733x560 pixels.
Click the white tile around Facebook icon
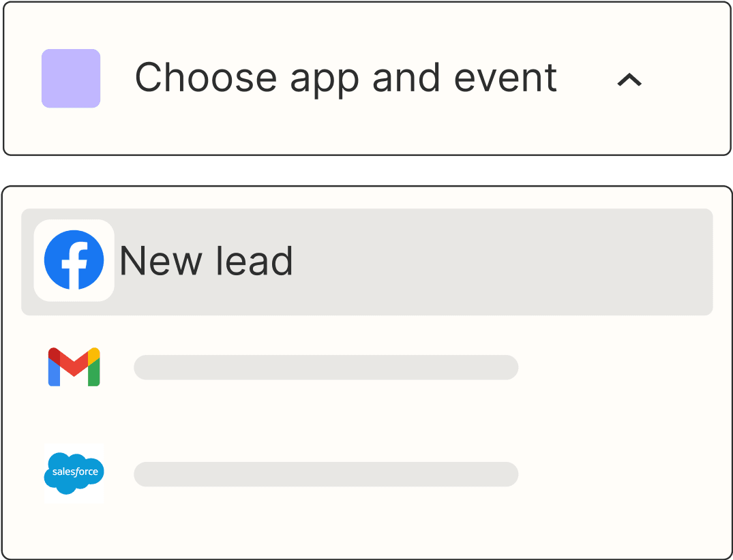tap(74, 260)
